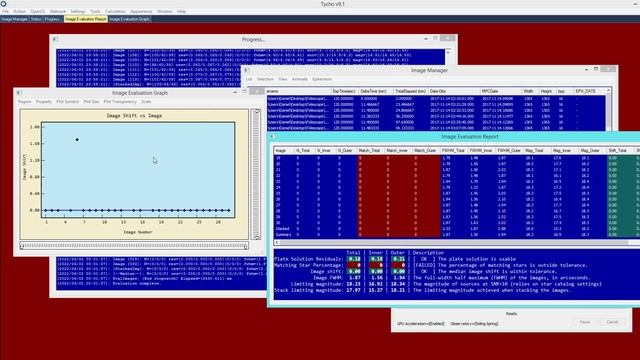Viewport: 640px width, 360px height.
Task: Select the Stacked row in Evaluation Report
Action: point(457,229)
